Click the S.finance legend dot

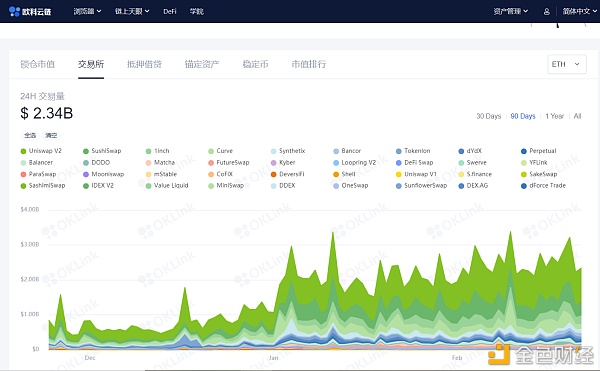pyautogui.click(x=461, y=174)
